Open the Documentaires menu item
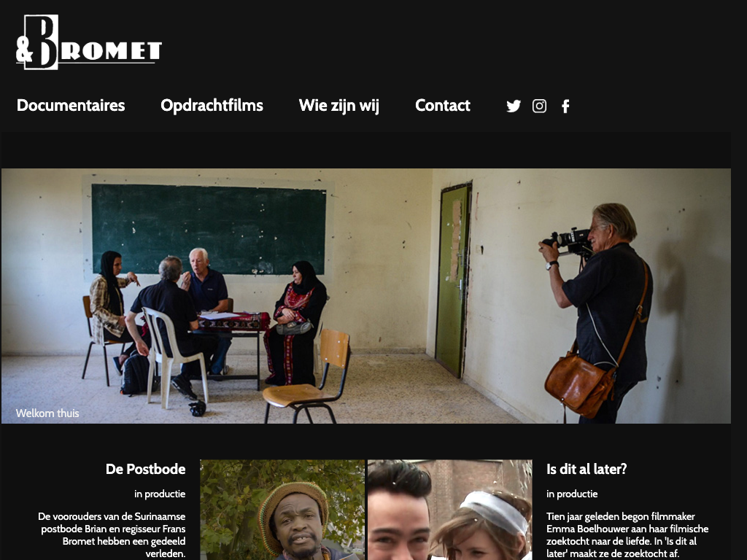Screen dimensions: 747x560 click(71, 105)
